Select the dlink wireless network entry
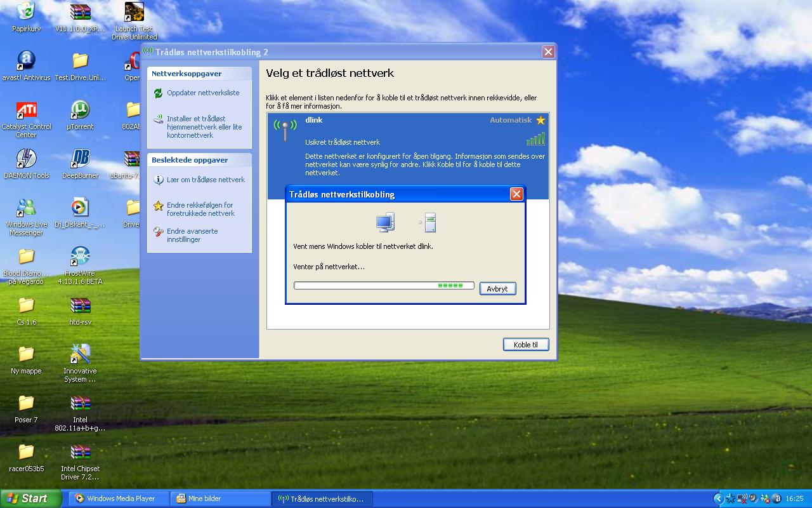This screenshot has width=812, height=508. point(408,156)
